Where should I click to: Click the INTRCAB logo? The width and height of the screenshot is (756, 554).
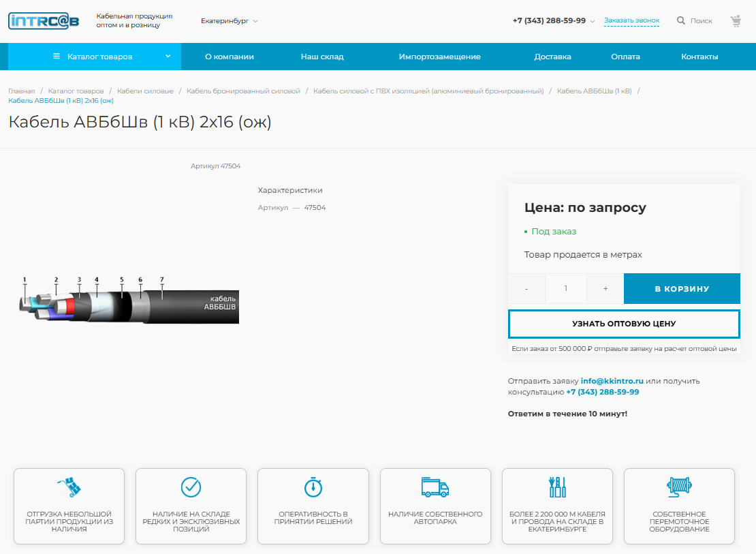[44, 20]
